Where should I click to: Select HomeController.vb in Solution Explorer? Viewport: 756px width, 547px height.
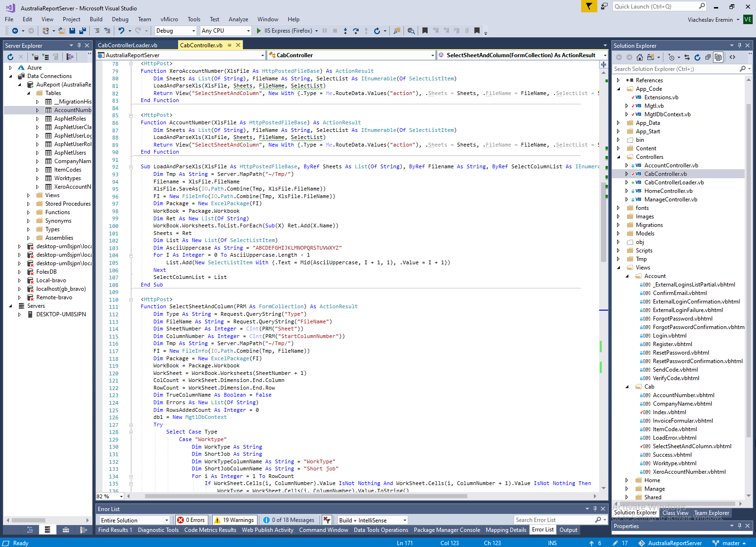(x=668, y=191)
